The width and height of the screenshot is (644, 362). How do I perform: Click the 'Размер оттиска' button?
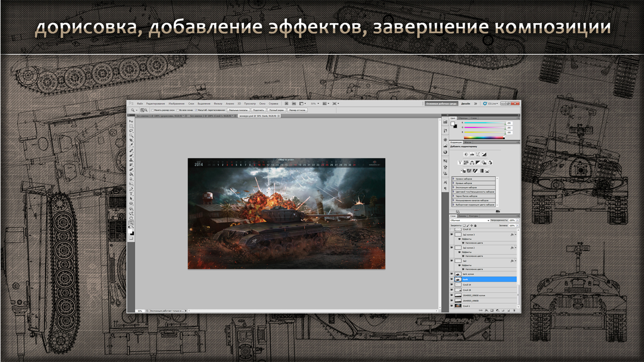coord(297,110)
